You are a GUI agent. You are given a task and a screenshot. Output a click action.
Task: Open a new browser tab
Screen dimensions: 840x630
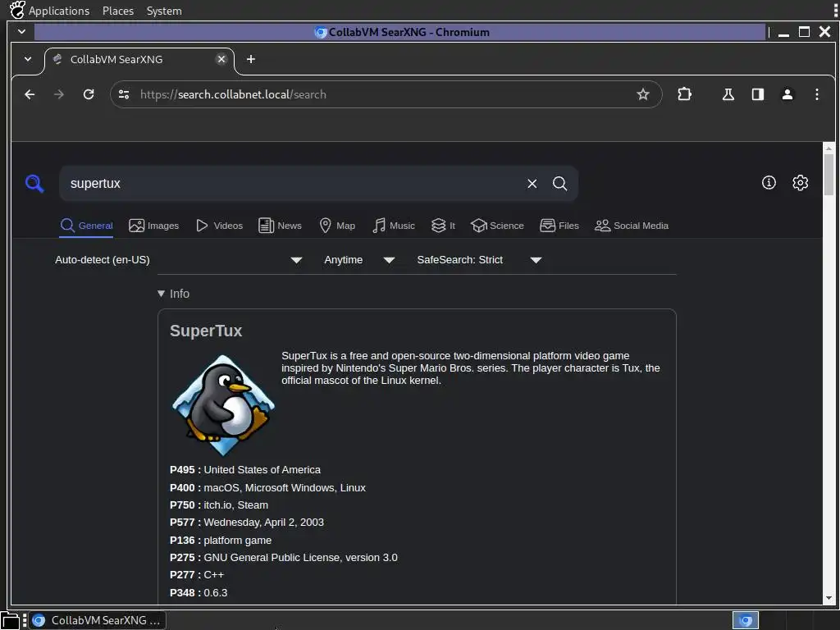(x=251, y=59)
